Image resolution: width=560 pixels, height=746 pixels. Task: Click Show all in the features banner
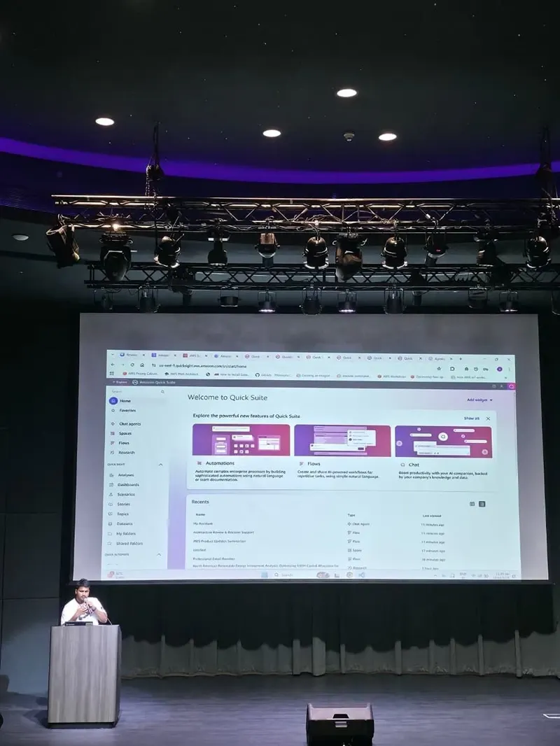(472, 418)
